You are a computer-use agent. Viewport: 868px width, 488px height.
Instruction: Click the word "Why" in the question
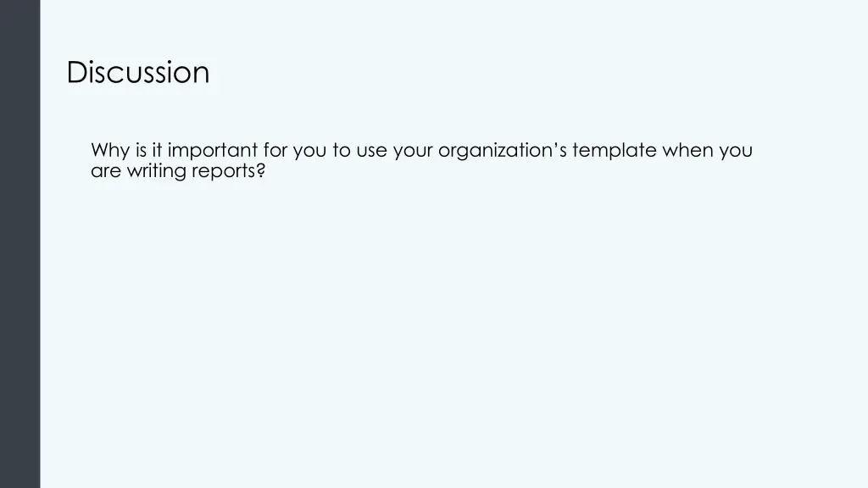(110, 151)
